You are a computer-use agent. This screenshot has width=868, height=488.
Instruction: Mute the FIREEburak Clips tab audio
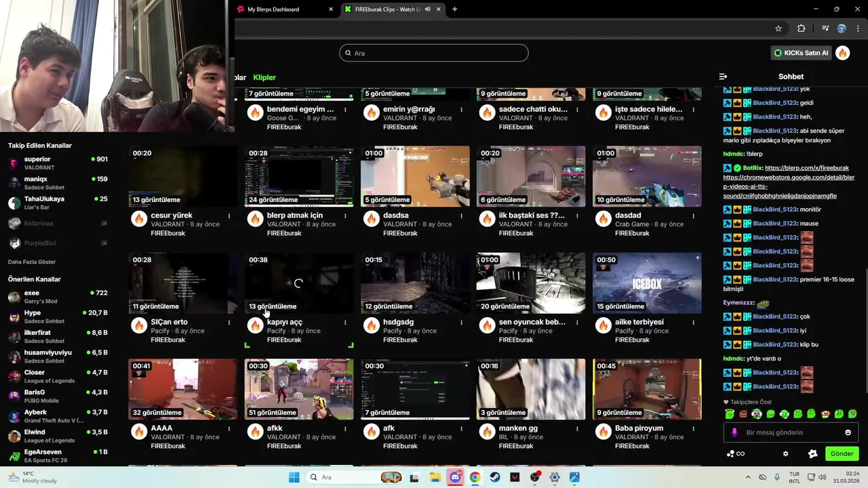tap(427, 9)
